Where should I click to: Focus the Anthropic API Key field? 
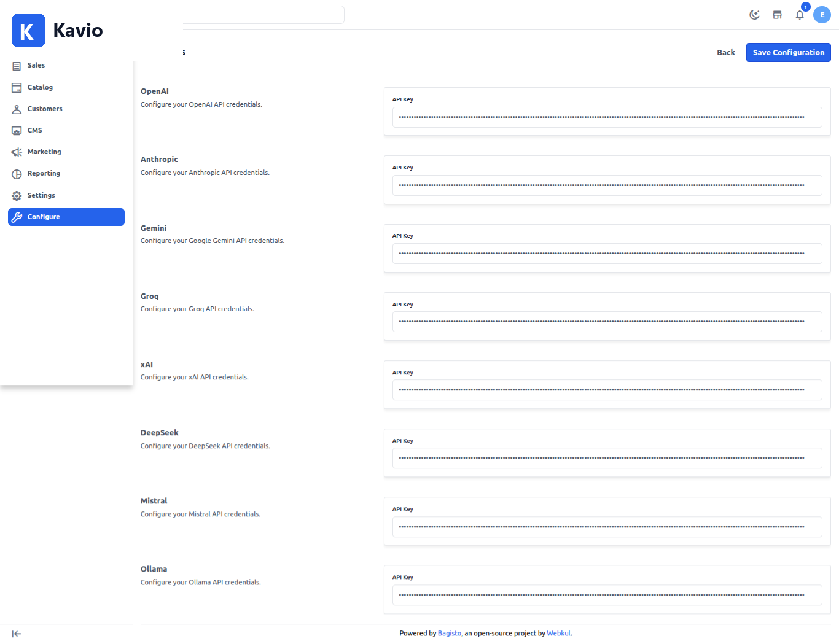coord(607,185)
